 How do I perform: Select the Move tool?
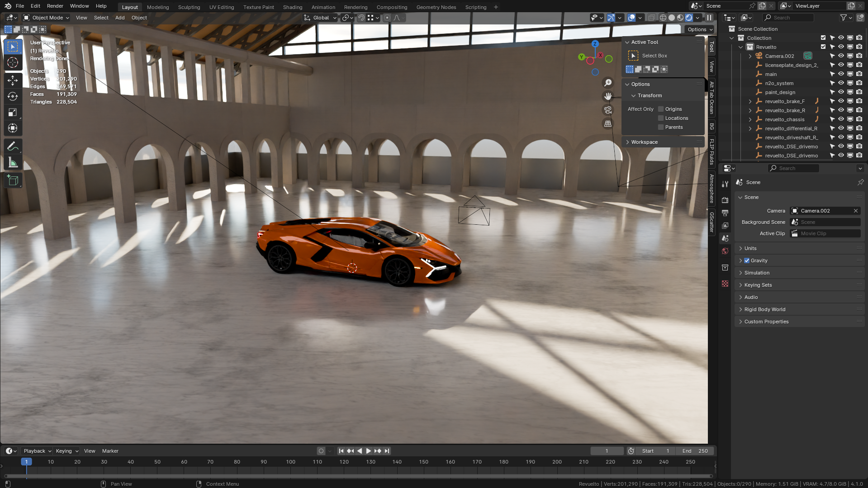coord(13,80)
